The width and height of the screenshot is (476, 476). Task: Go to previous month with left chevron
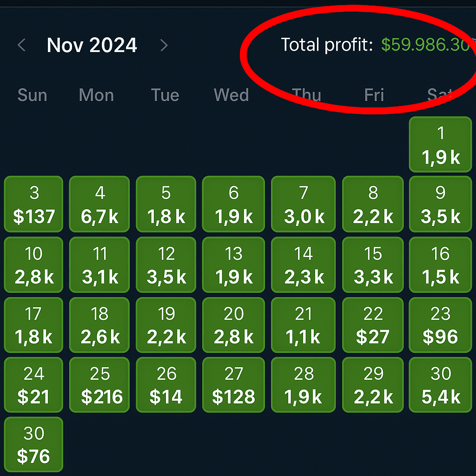pos(21,45)
